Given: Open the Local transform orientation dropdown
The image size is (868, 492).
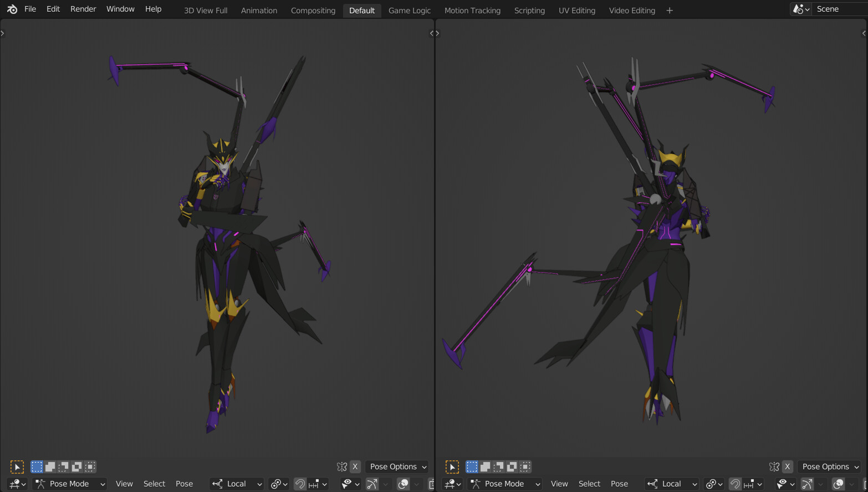Looking at the screenshot, I should pos(237,484).
